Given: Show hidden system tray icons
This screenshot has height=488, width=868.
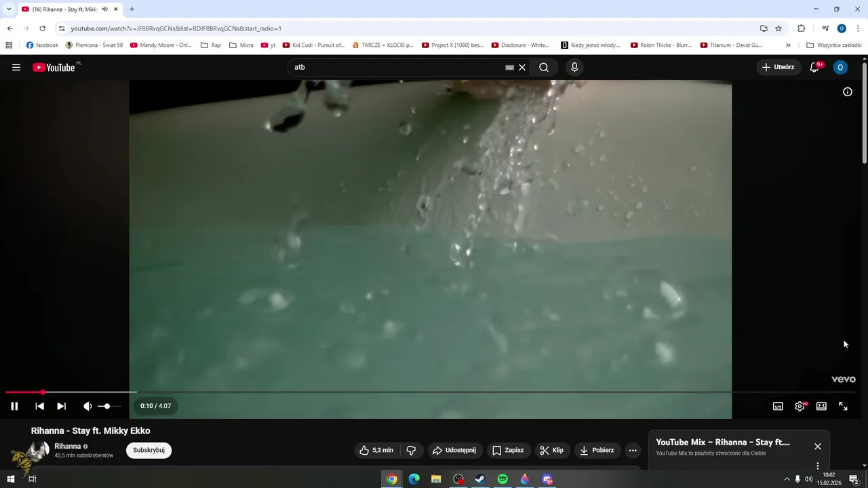Looking at the screenshot, I should pos(787,479).
